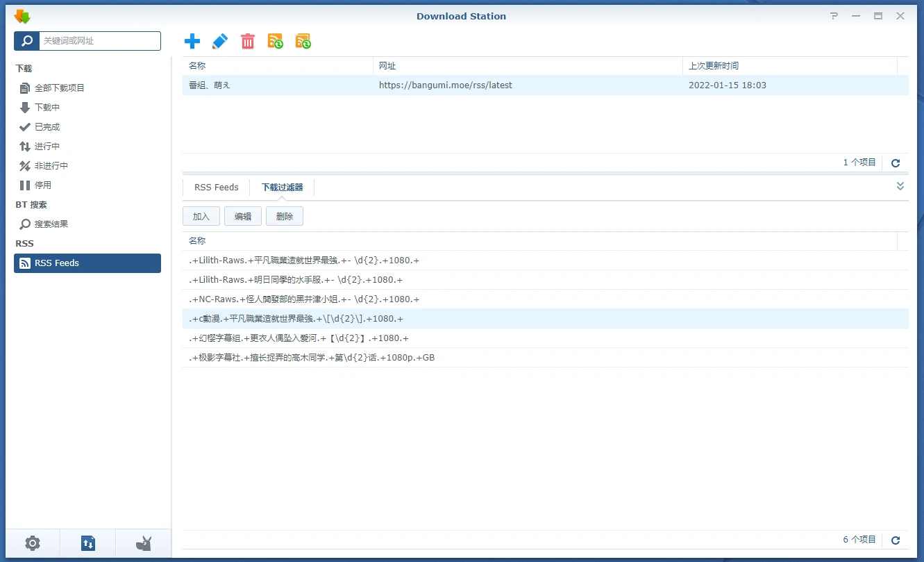924x562 pixels.
Task: Click the eMule donkey icon
Action: 143,543
